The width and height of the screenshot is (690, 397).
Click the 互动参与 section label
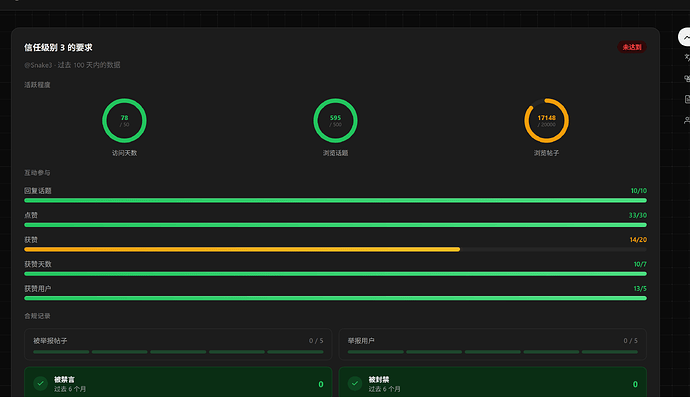tap(37, 173)
